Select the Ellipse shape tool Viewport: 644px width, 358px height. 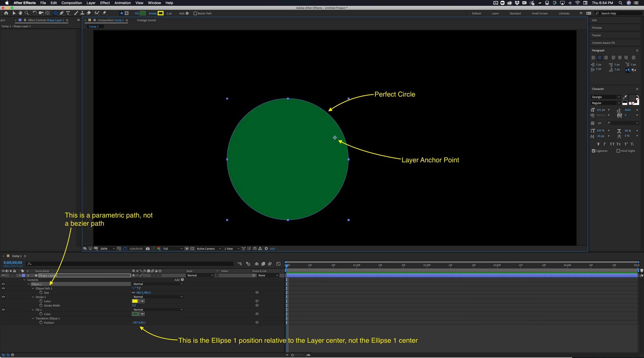pyautogui.click(x=55, y=13)
